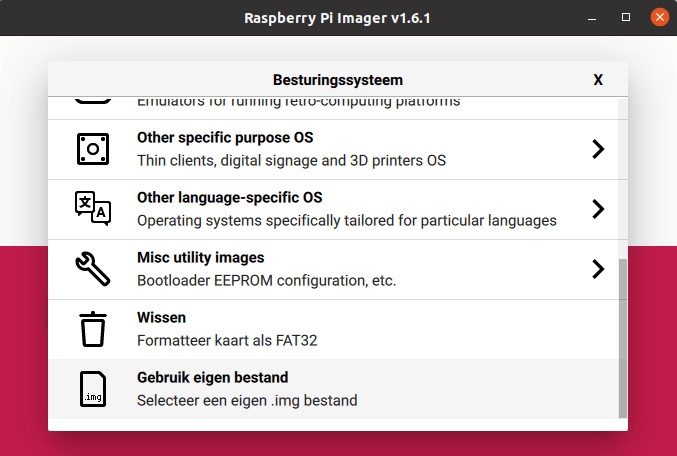Image resolution: width=677 pixels, height=456 pixels.
Task: Expand Other specific purpose OS chevron
Action: [x=598, y=149]
